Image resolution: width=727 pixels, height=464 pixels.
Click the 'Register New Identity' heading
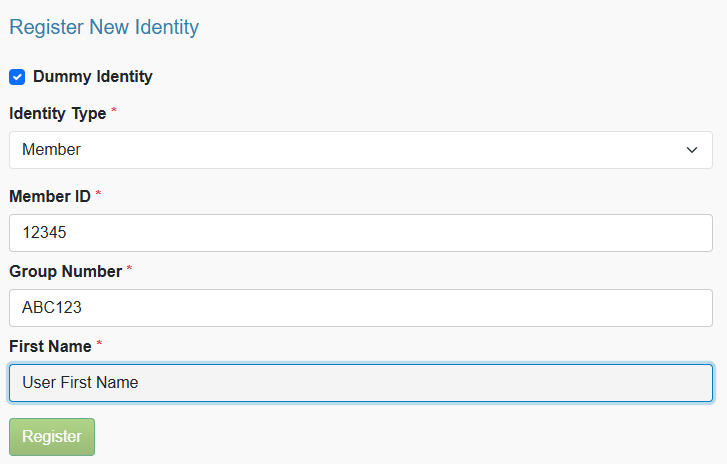pyautogui.click(x=104, y=27)
